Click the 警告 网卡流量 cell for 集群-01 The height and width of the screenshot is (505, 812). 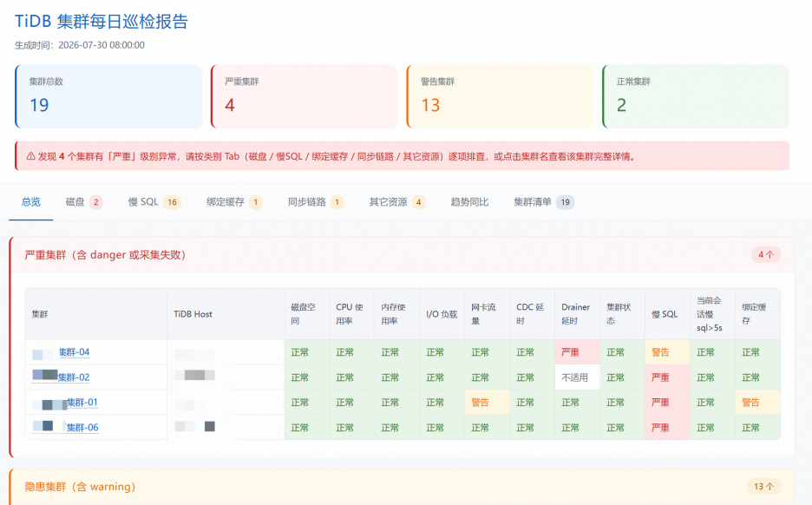point(488,403)
